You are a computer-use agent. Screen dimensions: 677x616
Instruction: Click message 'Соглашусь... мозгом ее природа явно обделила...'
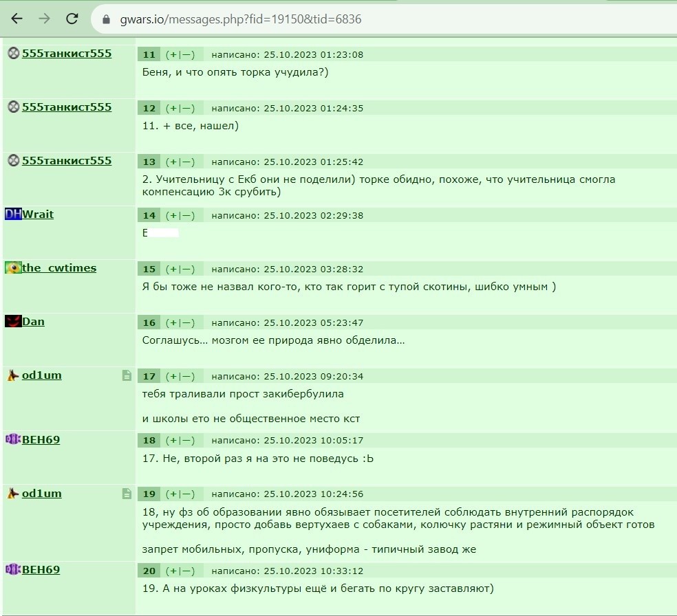[273, 340]
